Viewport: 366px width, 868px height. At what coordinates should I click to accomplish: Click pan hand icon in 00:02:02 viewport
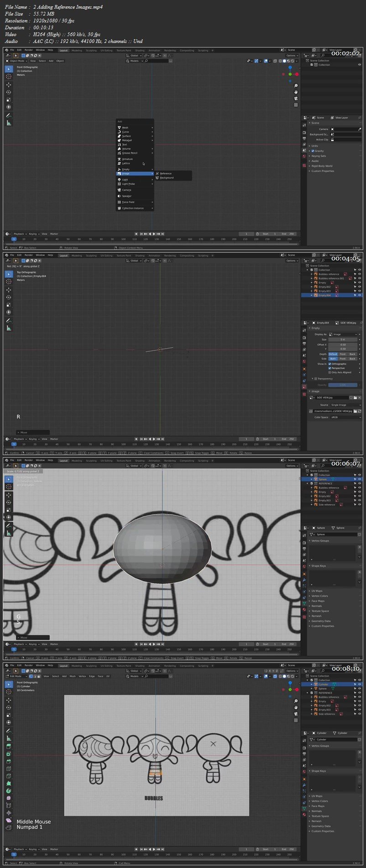(x=296, y=92)
